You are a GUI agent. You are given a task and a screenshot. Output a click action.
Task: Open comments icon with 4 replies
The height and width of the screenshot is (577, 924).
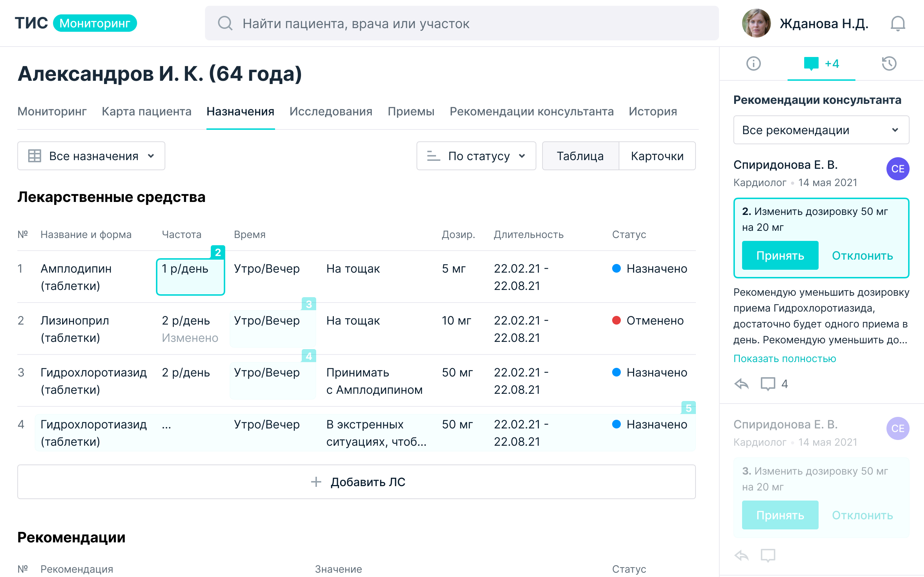[x=768, y=383]
